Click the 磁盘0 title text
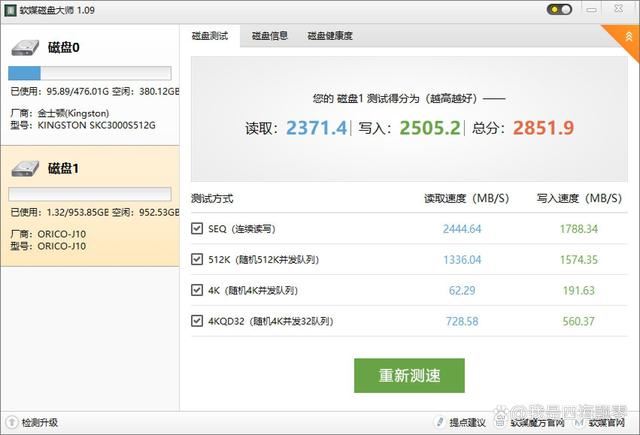The image size is (640, 435). tap(64, 48)
